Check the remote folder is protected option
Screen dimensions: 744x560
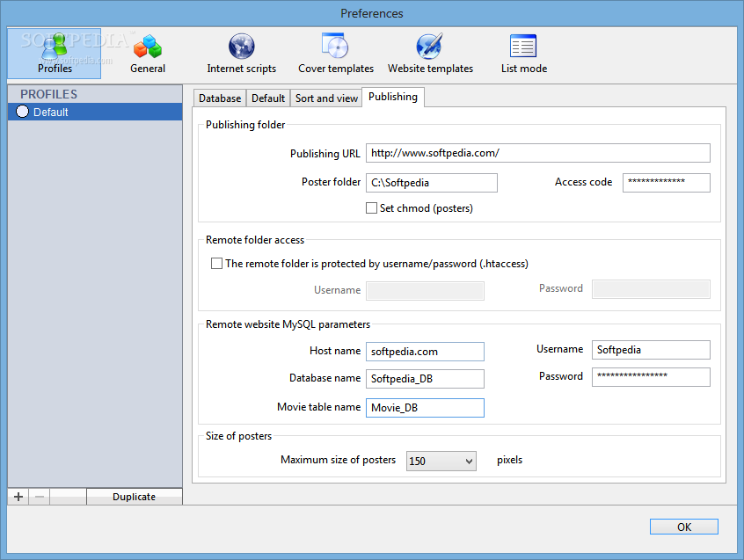pyautogui.click(x=216, y=264)
